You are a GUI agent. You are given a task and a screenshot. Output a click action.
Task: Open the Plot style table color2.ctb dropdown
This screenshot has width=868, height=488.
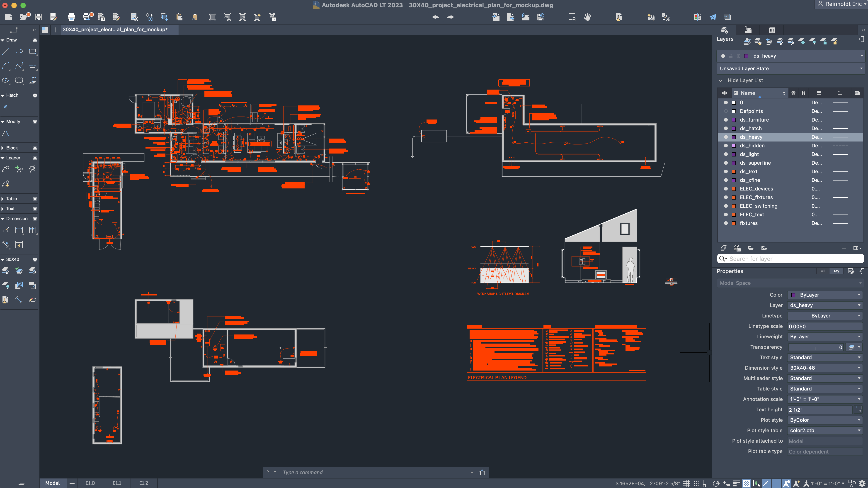point(824,431)
